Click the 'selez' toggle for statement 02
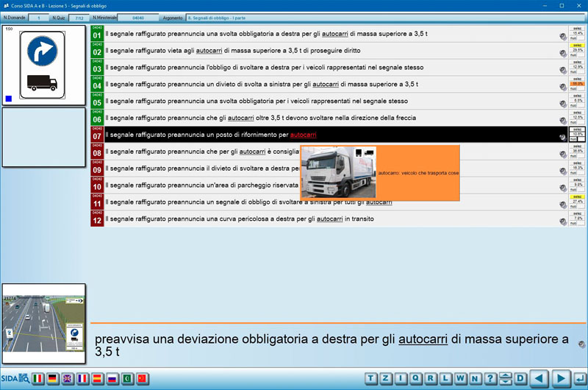This screenshot has height=390, width=588. point(578,46)
